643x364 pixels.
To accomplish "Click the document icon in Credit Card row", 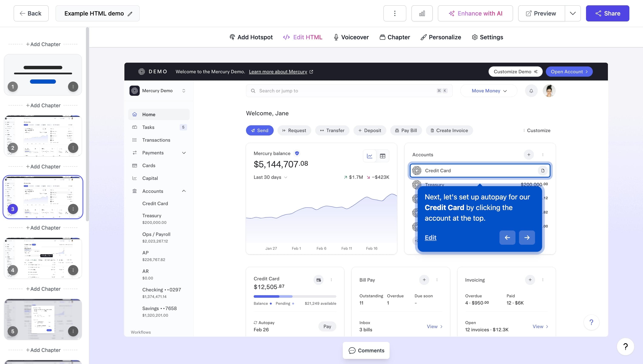I will coord(543,171).
